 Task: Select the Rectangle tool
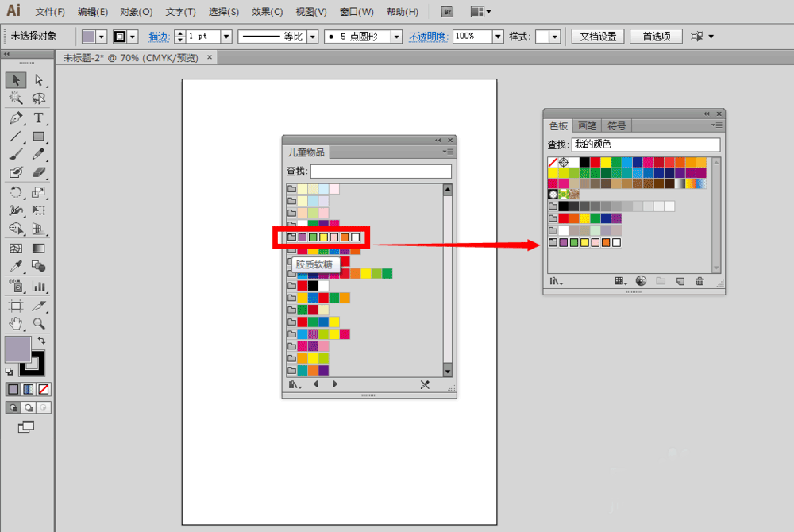pos(38,136)
